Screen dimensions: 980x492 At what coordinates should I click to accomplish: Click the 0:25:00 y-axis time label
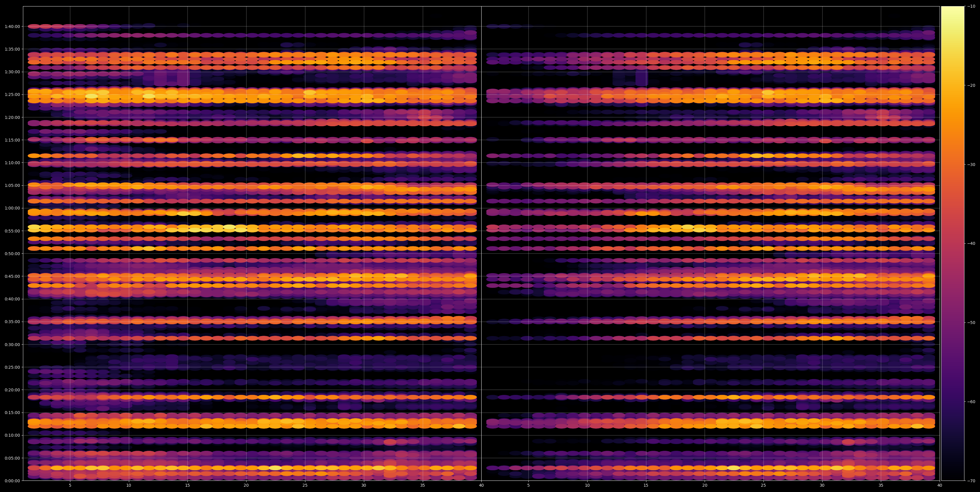click(x=12, y=367)
